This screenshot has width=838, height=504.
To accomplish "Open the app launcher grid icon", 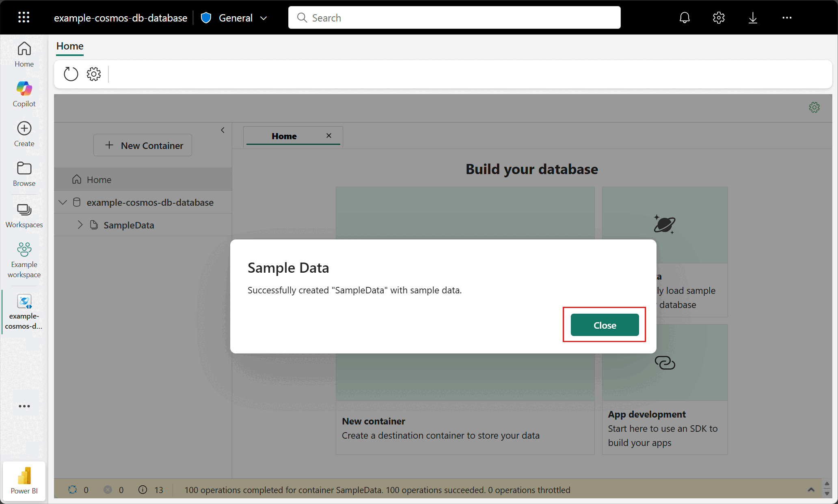I will (x=24, y=17).
